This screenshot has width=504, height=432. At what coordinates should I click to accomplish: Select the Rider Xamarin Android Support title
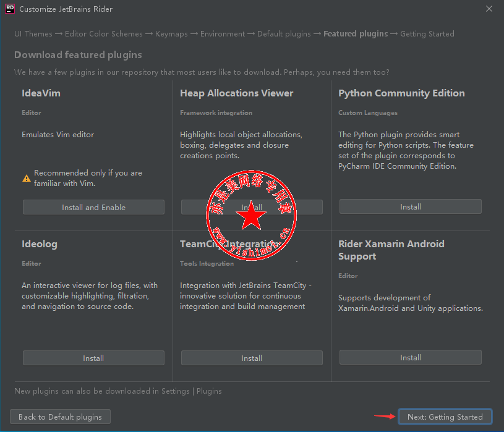click(391, 250)
